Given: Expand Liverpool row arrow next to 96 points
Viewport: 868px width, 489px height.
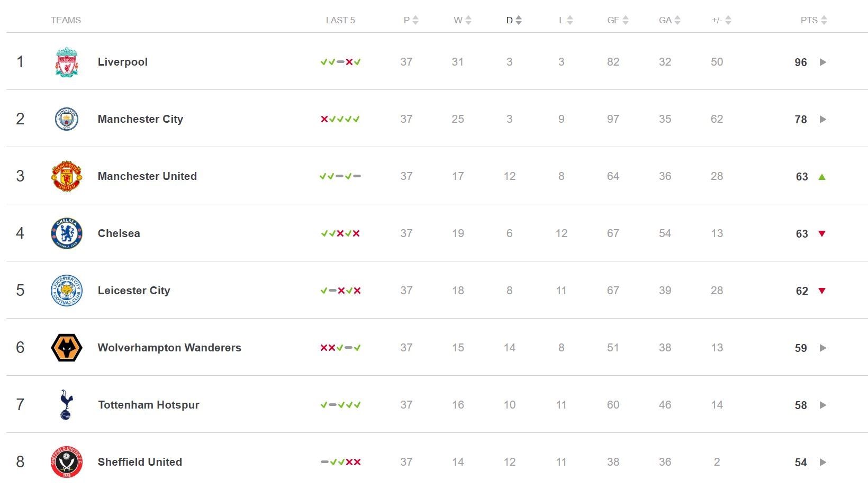Looking at the screenshot, I should coord(823,62).
